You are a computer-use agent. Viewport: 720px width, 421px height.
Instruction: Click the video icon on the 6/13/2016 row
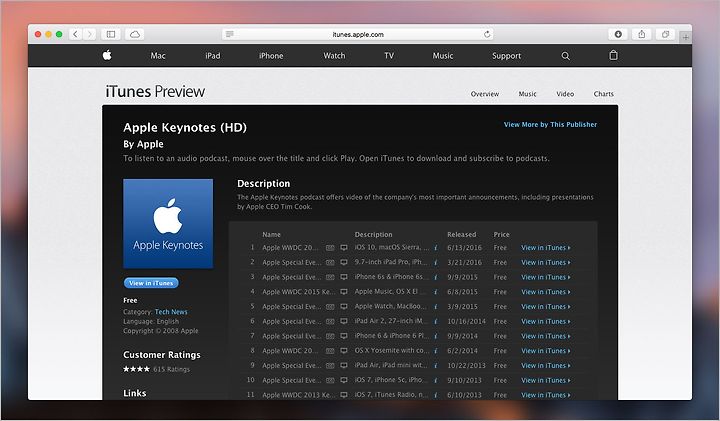pyautogui.click(x=343, y=248)
